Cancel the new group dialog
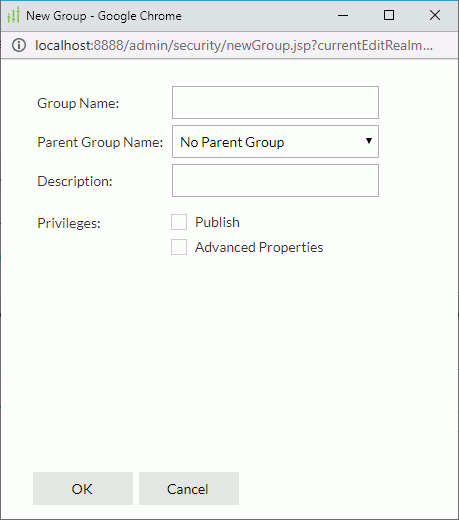This screenshot has width=459, height=520. click(x=189, y=489)
